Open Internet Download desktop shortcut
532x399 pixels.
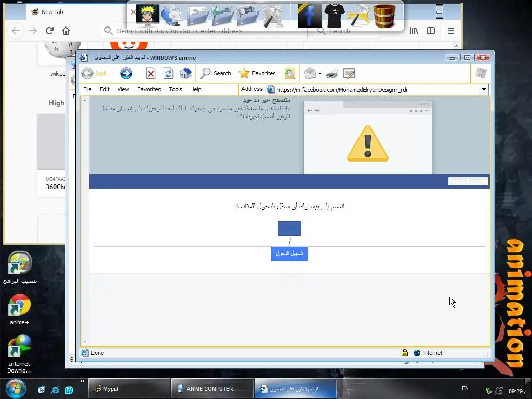point(19,354)
